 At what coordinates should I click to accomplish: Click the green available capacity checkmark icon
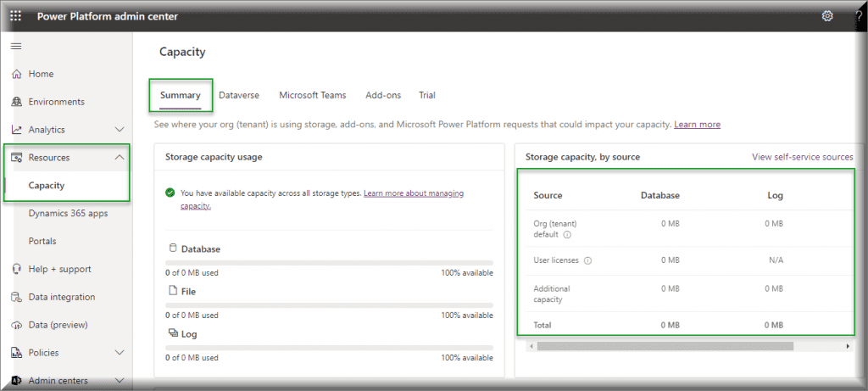[x=170, y=193]
